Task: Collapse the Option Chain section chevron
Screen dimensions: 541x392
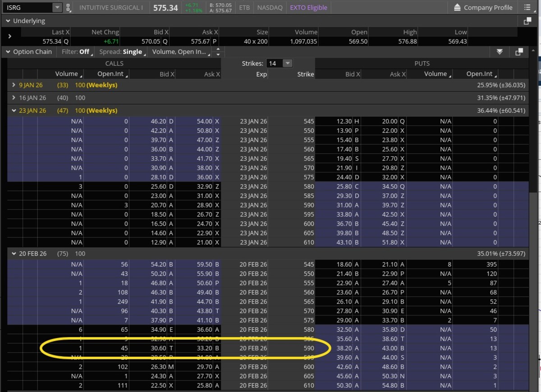Action: coord(7,52)
